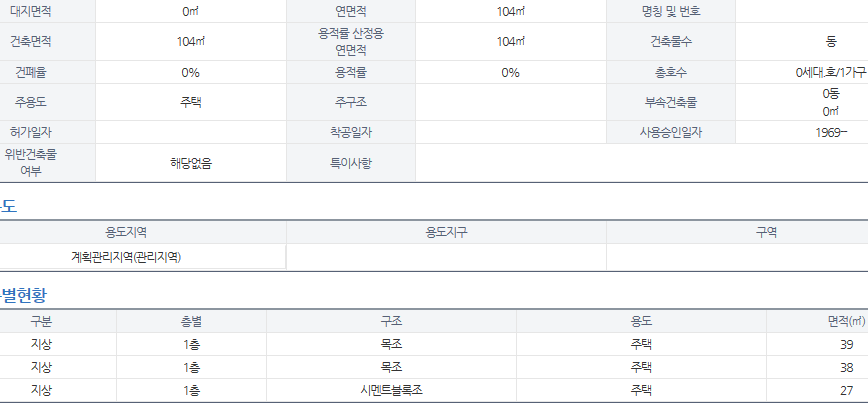This screenshot has width=868, height=414.
Task: Select the 건축면적 value cell
Action: click(x=190, y=42)
